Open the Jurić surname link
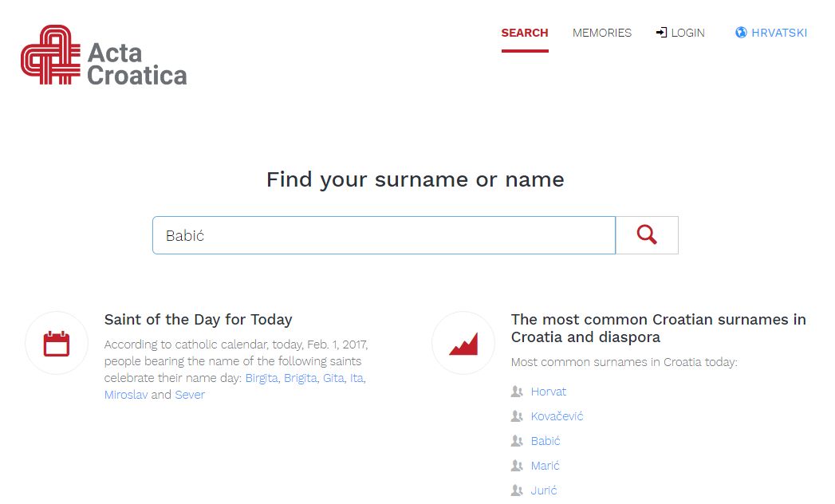The image size is (835, 504). 544,490
